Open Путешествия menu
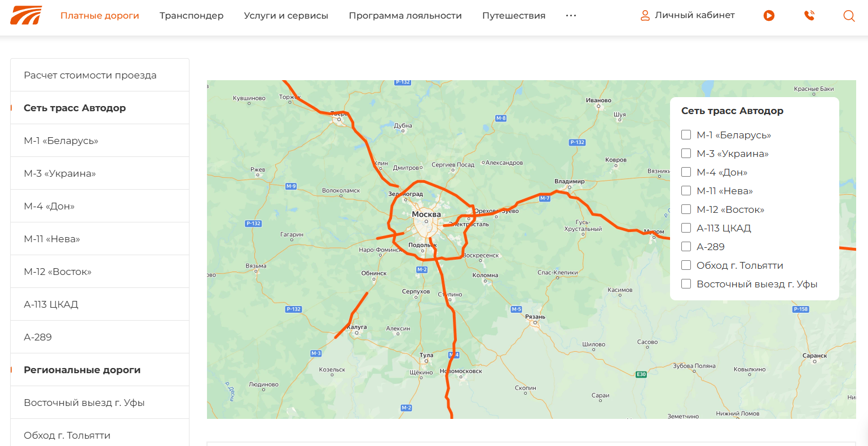Screen dimensions: 868x446 (x=514, y=16)
